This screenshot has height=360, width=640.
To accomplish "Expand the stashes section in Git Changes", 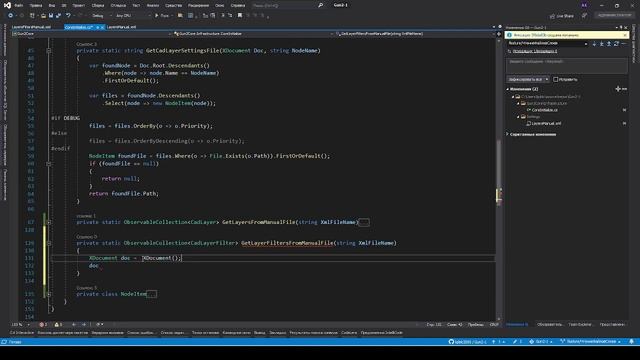I will 508,134.
